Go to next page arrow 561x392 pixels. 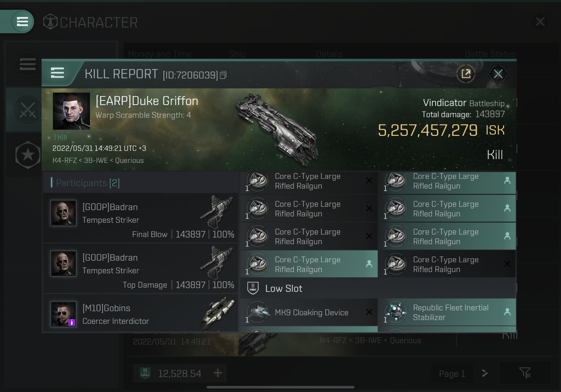[x=484, y=373]
